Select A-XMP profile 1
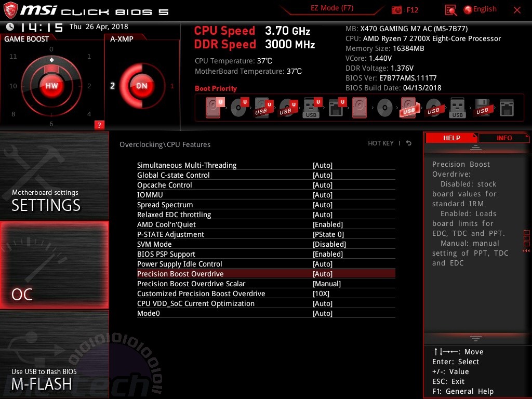 pos(172,86)
